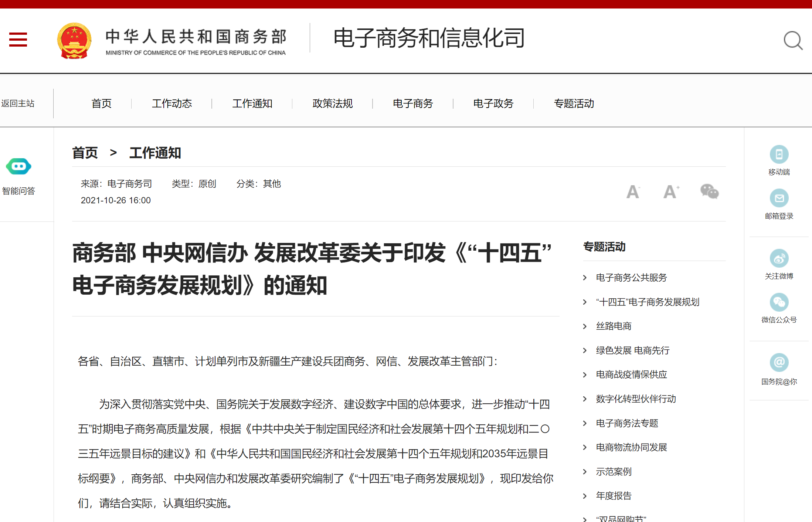
Task: Open the 移动端 mobile icon
Action: [x=779, y=155]
